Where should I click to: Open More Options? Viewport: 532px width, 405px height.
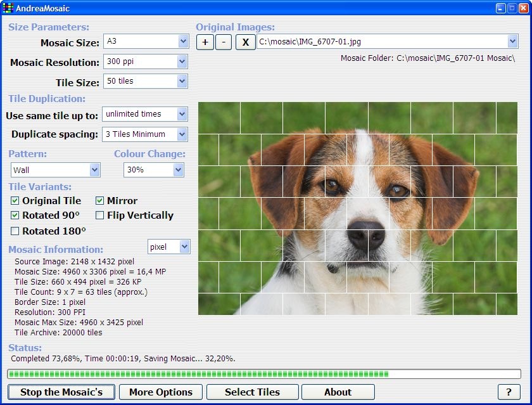(x=160, y=392)
